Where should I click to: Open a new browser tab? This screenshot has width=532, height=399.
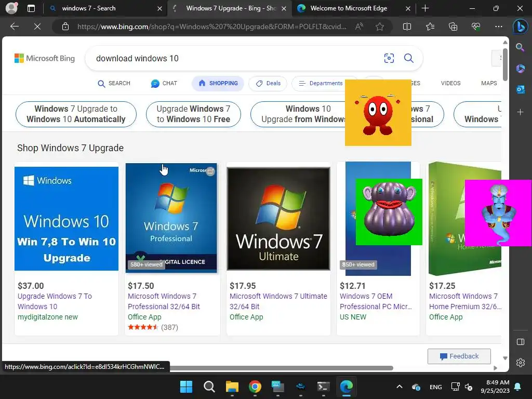(425, 8)
